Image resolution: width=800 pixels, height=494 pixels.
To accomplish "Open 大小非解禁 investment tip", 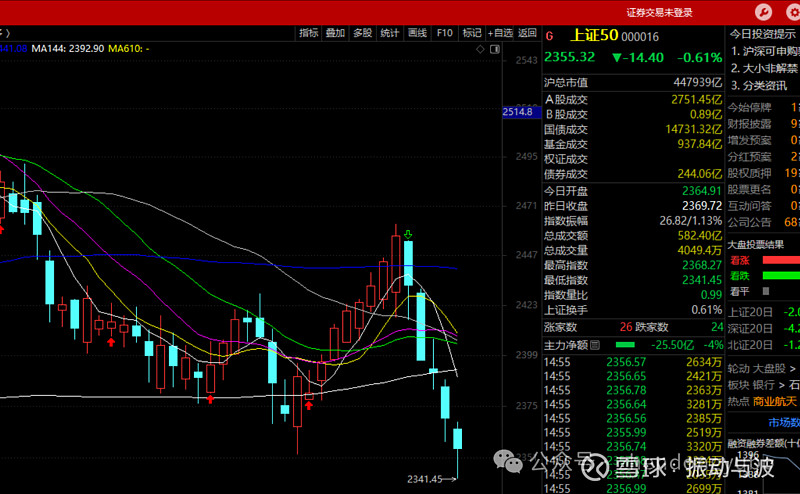I will (765, 68).
